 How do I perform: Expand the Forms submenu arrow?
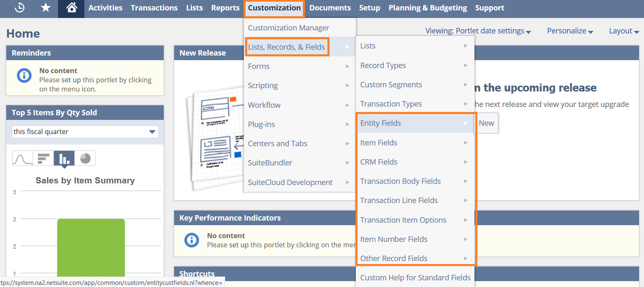coord(347,66)
